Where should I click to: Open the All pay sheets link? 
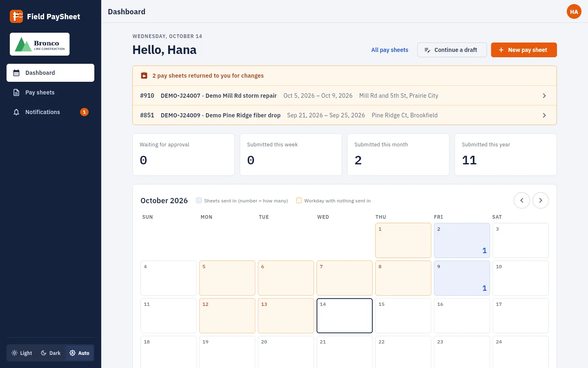point(390,50)
